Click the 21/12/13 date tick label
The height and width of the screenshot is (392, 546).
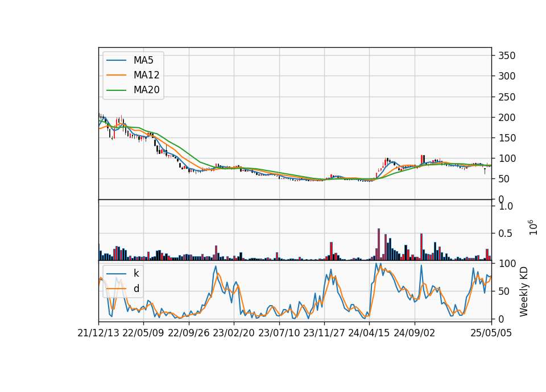(x=98, y=333)
